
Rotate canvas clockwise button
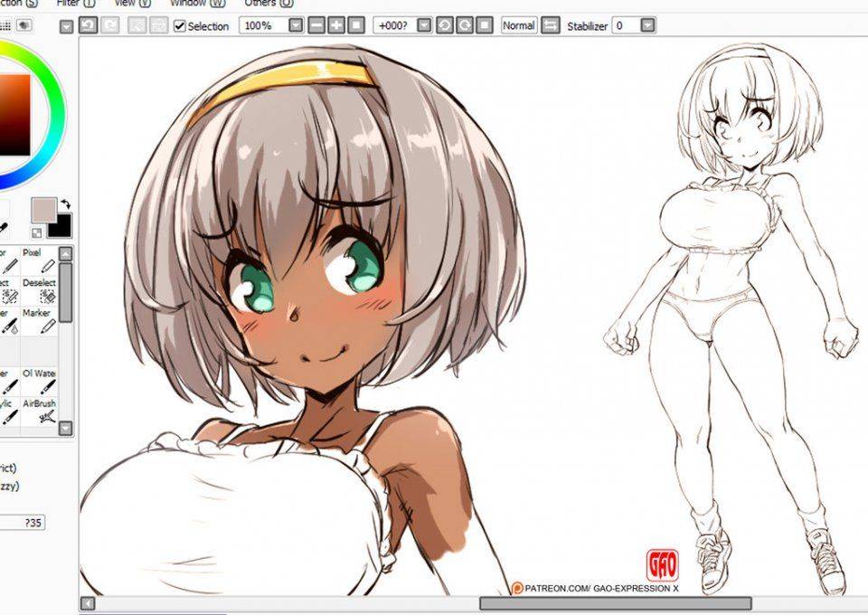[x=465, y=25]
